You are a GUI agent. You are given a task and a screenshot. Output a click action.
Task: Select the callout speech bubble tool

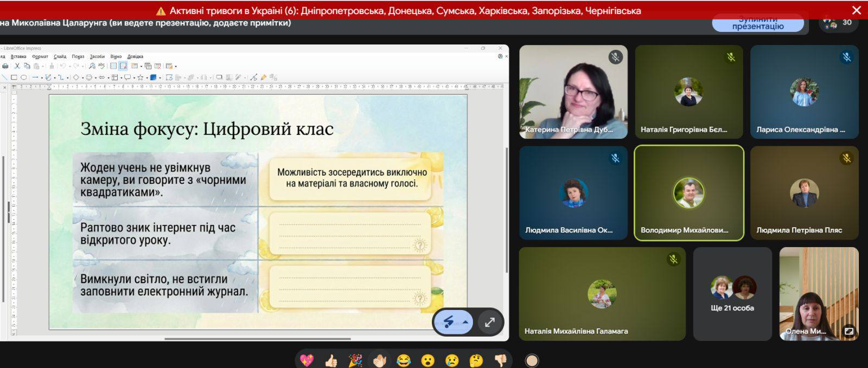127,78
